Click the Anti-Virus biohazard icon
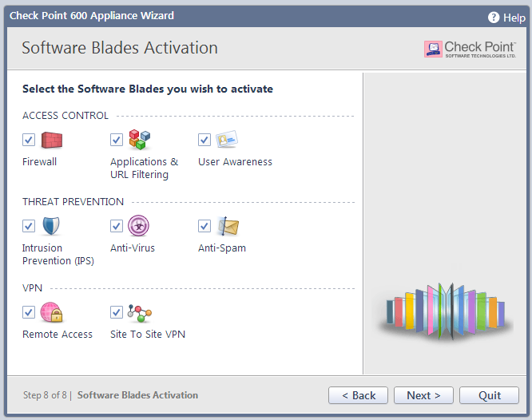This screenshot has width=532, height=420. pos(140,227)
